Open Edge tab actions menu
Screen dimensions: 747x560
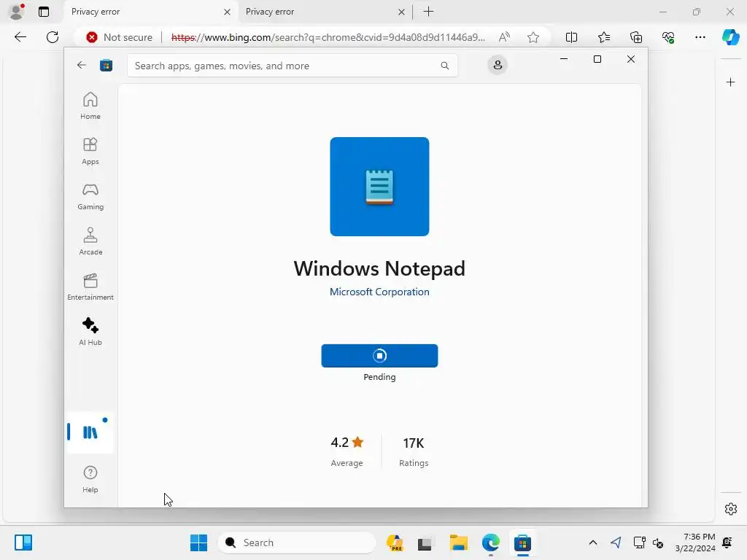(x=43, y=12)
